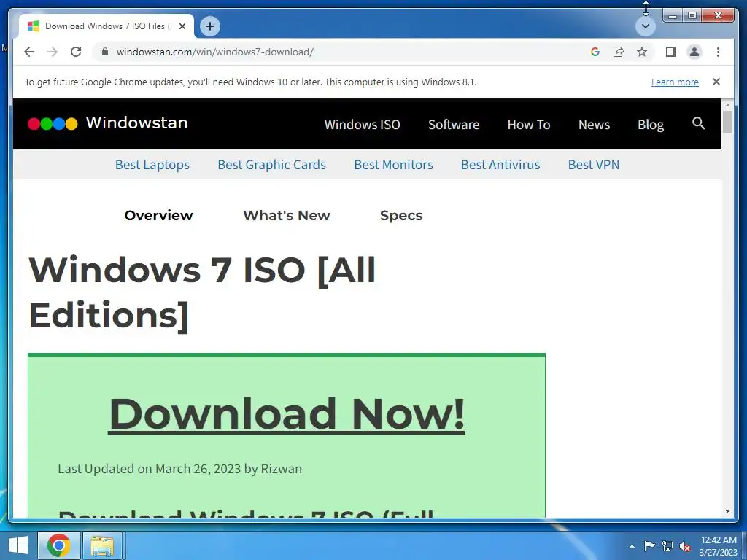
Task: Click the forward navigation arrow
Action: (53, 52)
